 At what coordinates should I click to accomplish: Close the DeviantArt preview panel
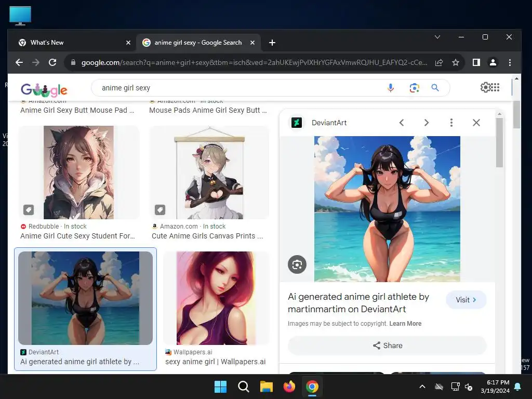tap(476, 123)
